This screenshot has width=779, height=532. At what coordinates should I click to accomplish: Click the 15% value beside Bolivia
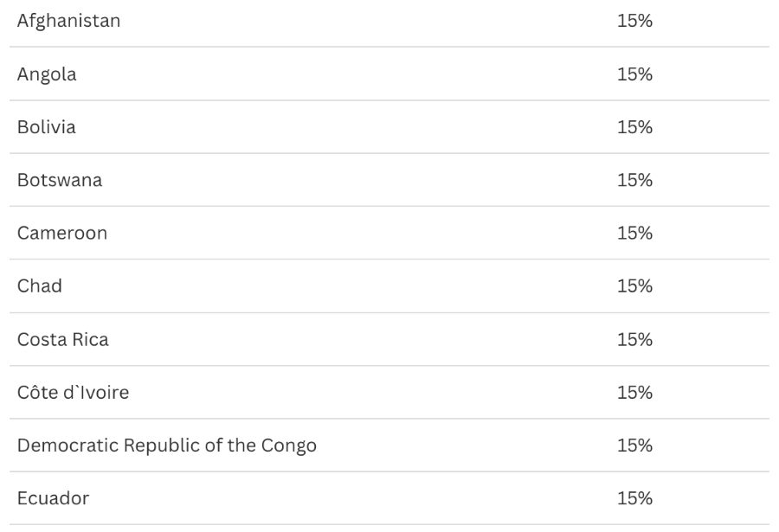click(634, 127)
